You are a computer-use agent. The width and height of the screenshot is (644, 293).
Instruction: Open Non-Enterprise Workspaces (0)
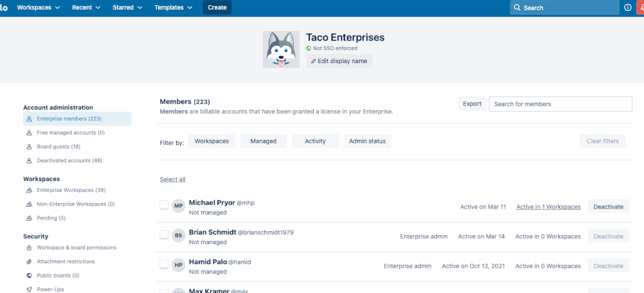[x=75, y=204]
